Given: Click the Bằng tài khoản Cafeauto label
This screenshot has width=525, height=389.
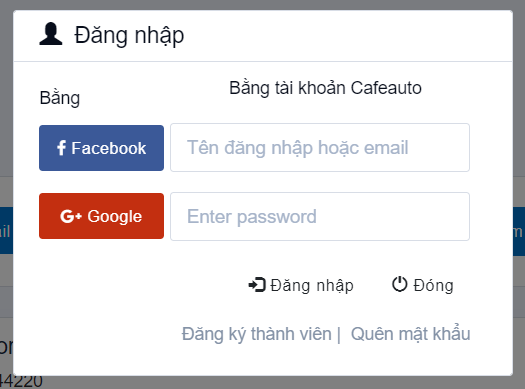Looking at the screenshot, I should tap(325, 88).
